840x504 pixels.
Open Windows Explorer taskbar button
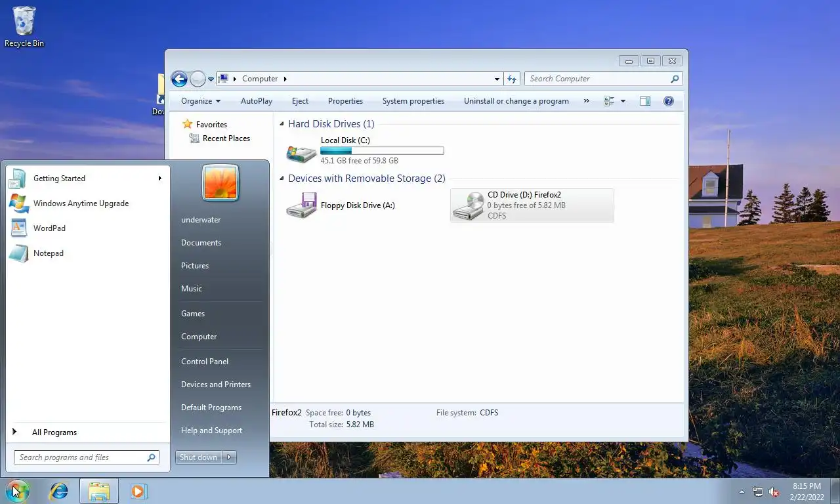[x=99, y=491]
